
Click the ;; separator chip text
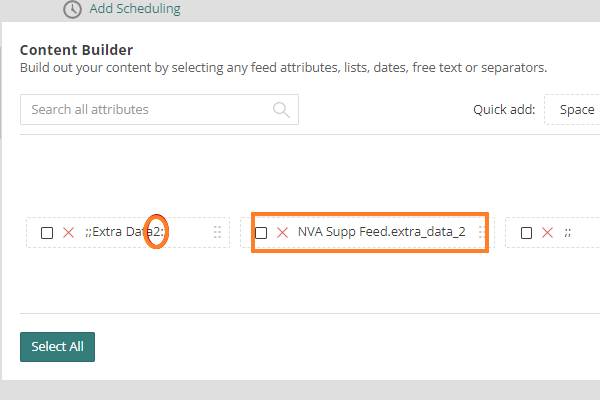(x=568, y=233)
